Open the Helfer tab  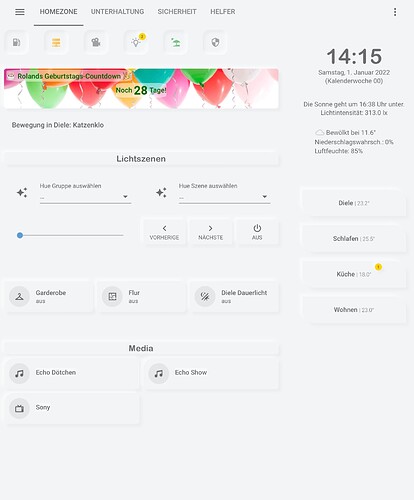(x=223, y=12)
